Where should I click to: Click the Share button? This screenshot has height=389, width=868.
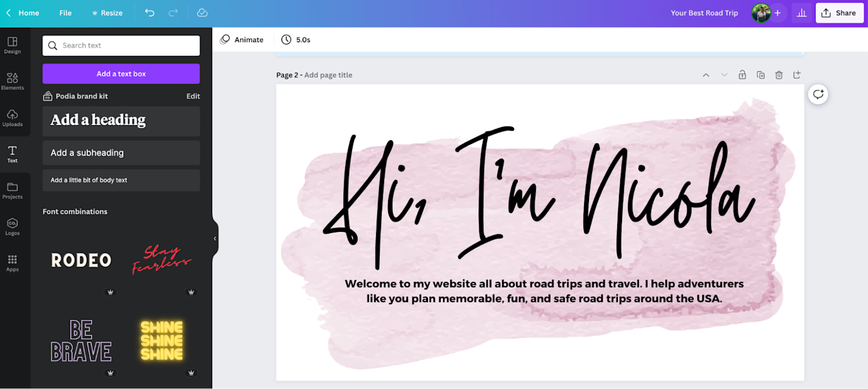[x=840, y=13]
